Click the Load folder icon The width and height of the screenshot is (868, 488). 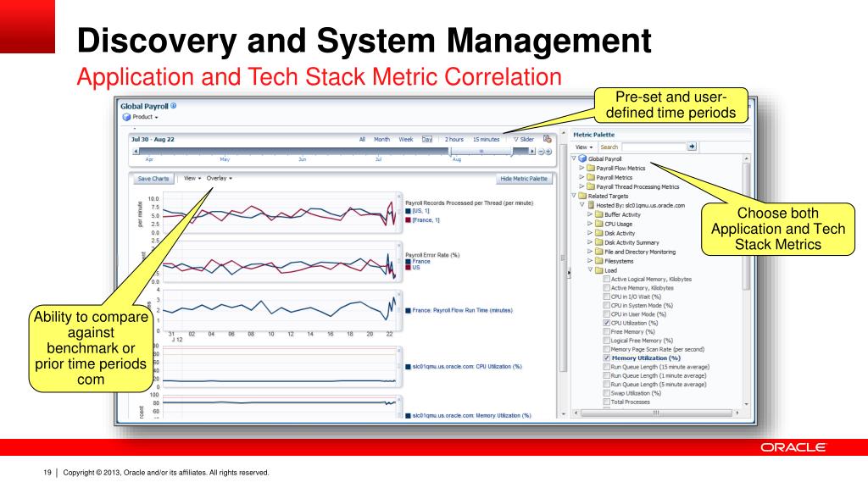pyautogui.click(x=599, y=270)
